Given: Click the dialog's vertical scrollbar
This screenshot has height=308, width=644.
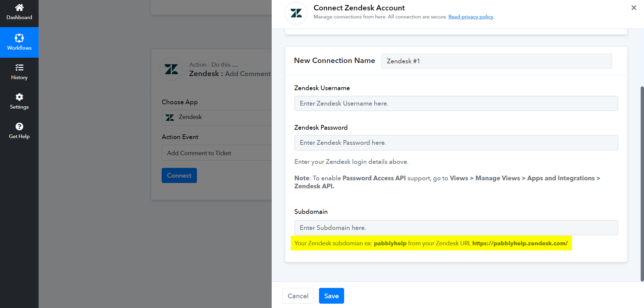Looking at the screenshot, I should pos(642,184).
